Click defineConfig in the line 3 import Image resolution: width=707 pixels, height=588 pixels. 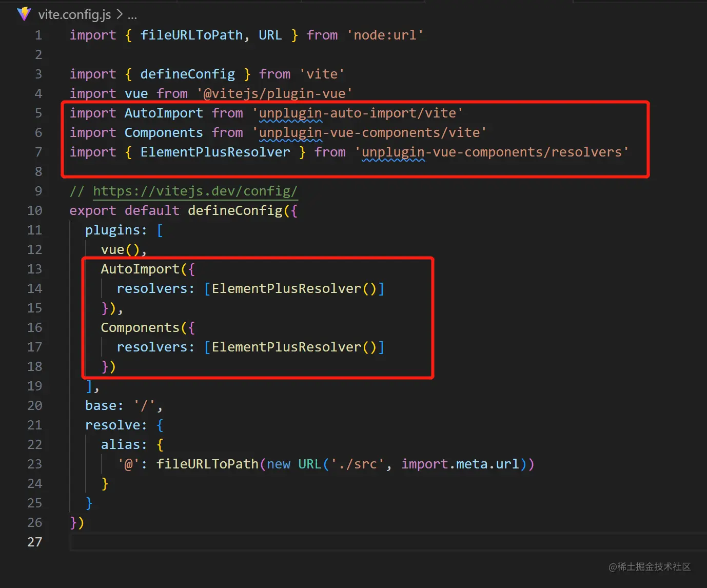188,74
